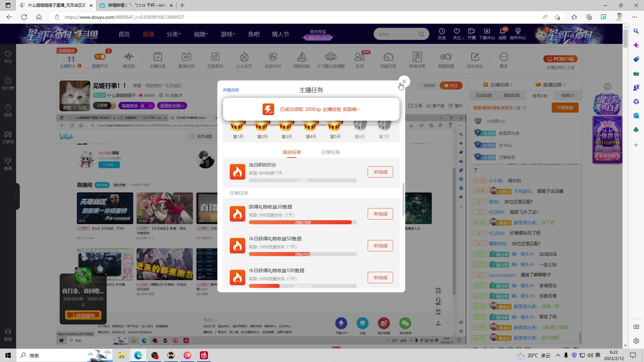
Task: Expand the left sidebar arrow
Action: coord(16,197)
